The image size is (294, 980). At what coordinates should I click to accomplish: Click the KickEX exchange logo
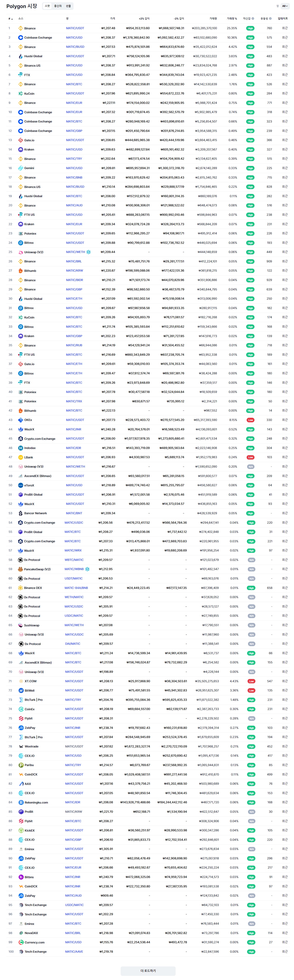(21, 830)
